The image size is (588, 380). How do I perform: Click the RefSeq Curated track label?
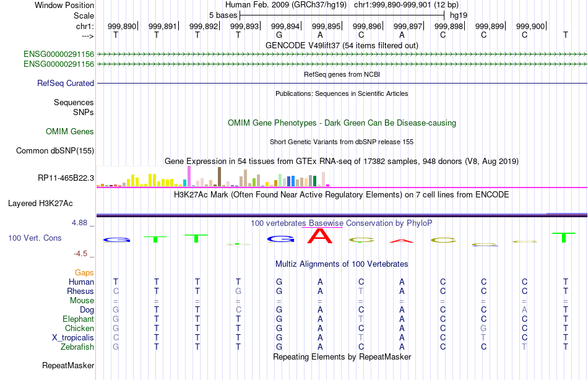tap(66, 84)
